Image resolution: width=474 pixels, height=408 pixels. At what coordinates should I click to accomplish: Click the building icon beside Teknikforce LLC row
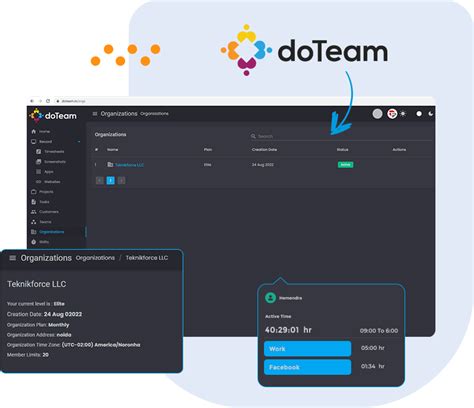coord(110,164)
